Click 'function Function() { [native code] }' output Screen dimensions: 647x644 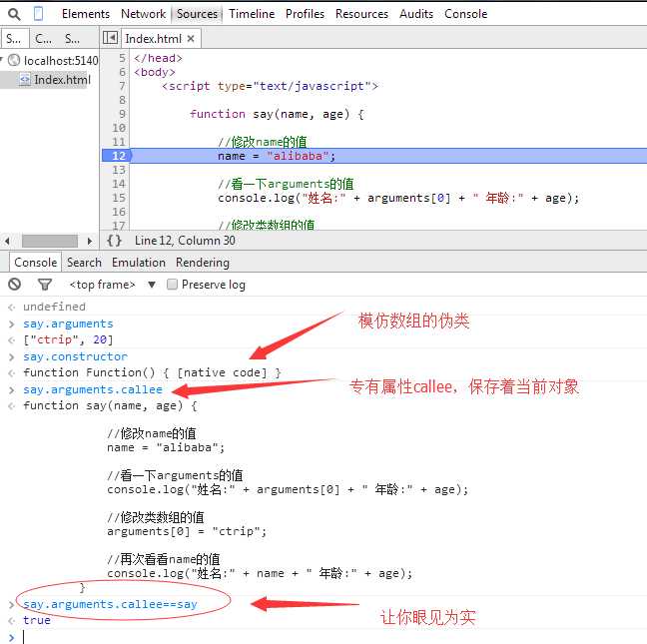pyautogui.click(x=152, y=372)
